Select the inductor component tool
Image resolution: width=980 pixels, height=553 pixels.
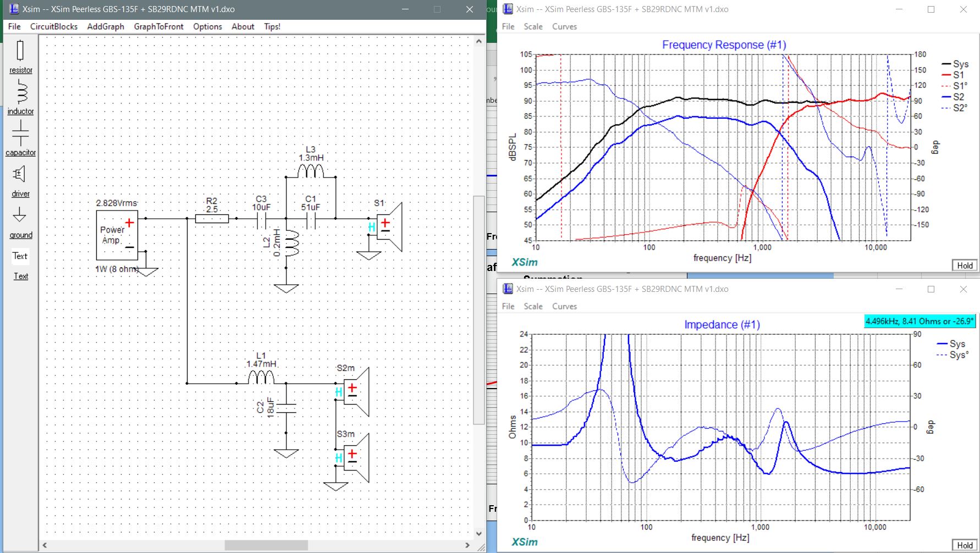point(21,92)
